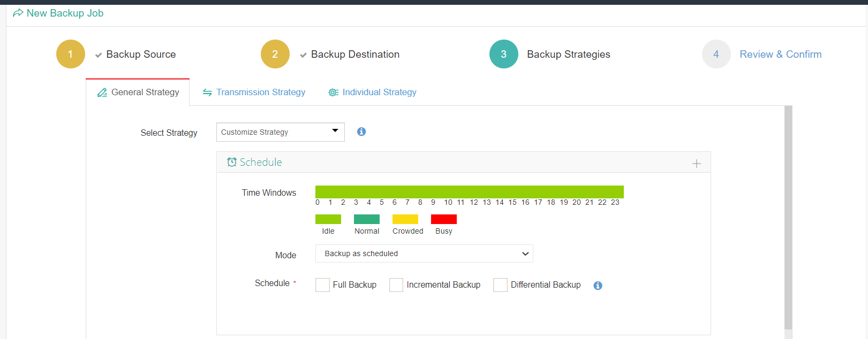
Task: Open the Individual Strategy tab
Action: click(373, 92)
